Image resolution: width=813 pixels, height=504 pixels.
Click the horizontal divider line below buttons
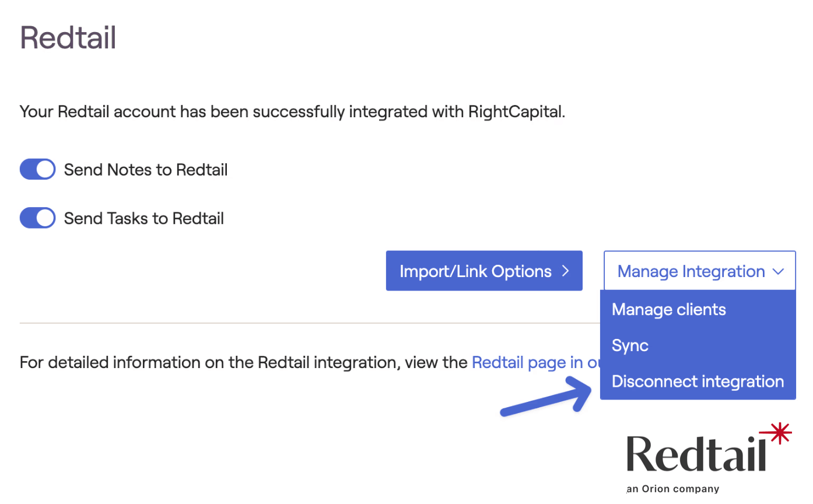pyautogui.click(x=292, y=323)
